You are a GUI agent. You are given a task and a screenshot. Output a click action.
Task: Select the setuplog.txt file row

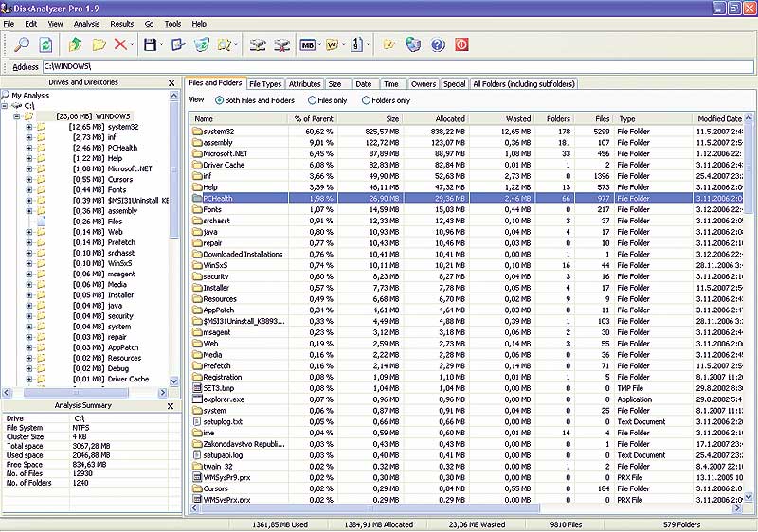click(x=467, y=422)
